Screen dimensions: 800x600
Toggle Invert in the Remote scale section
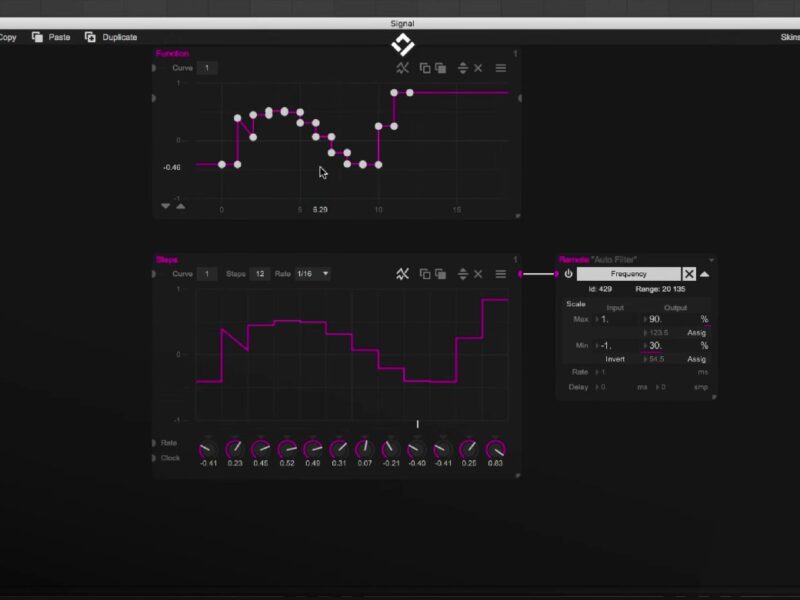(615, 359)
